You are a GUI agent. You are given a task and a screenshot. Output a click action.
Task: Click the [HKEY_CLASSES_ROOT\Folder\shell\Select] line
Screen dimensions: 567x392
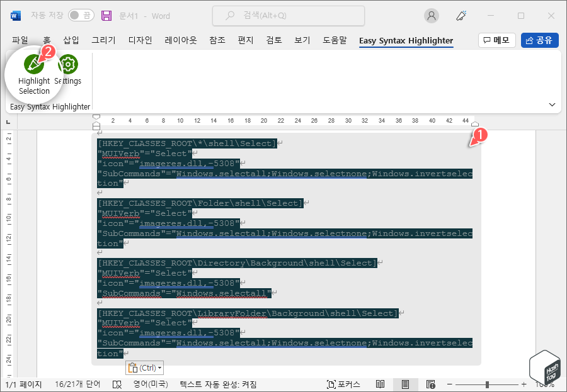tap(200, 203)
